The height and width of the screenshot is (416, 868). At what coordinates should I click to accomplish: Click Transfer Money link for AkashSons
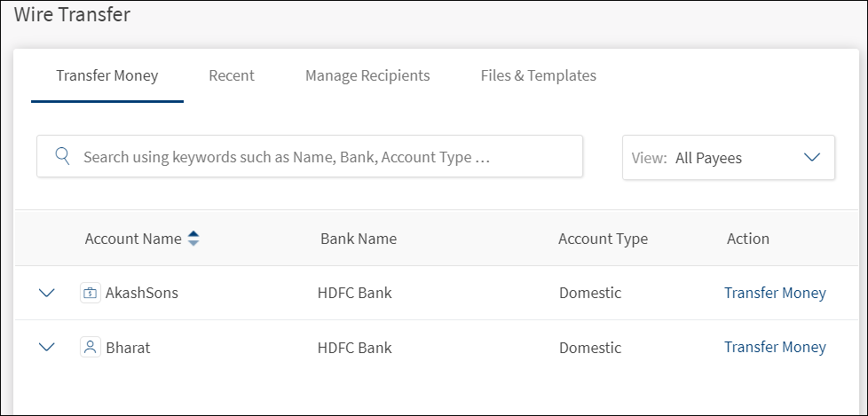tap(775, 293)
